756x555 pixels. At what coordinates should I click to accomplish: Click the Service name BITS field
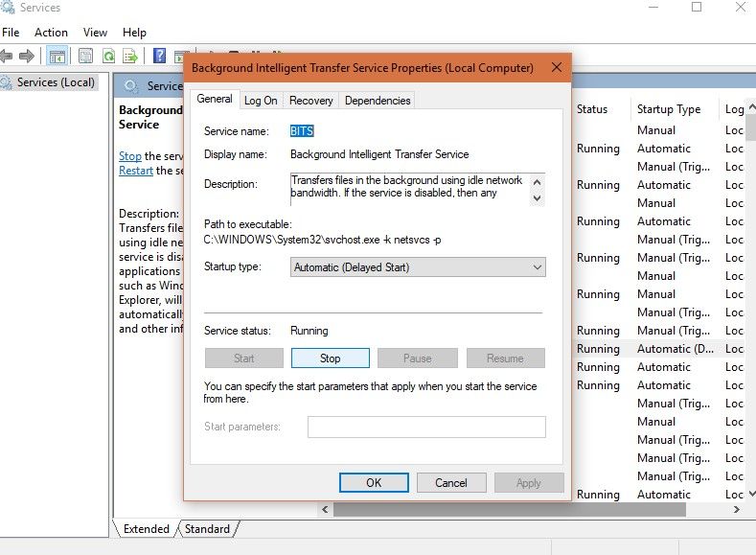(x=302, y=131)
